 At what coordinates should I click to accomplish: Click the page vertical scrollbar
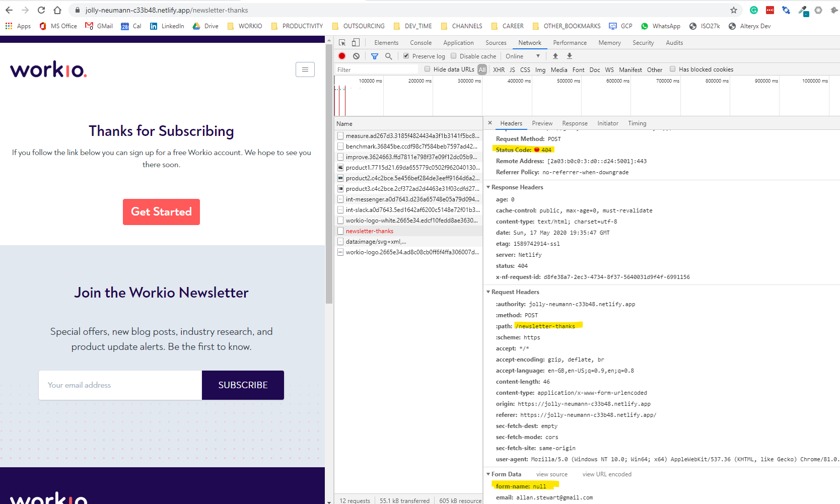coord(329,174)
